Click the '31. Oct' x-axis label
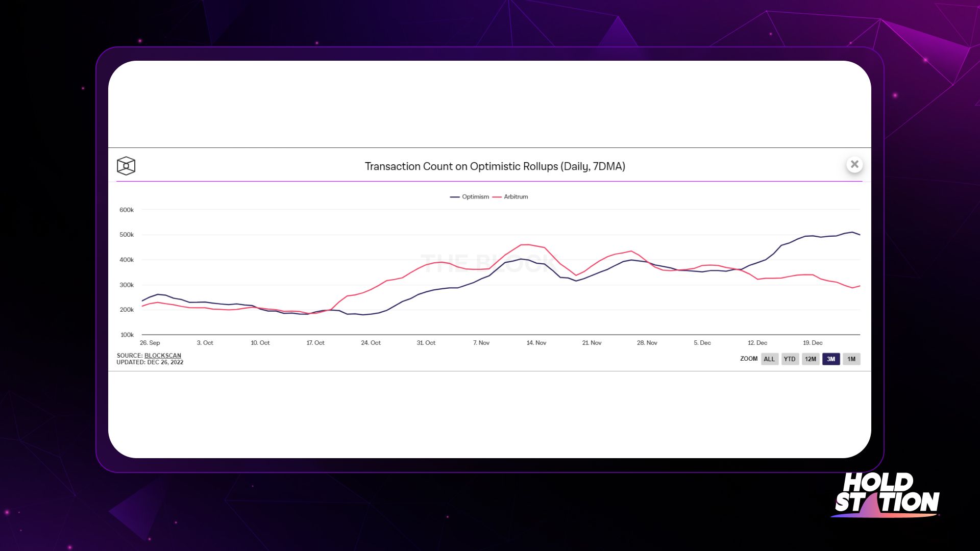The image size is (980, 551). click(426, 343)
